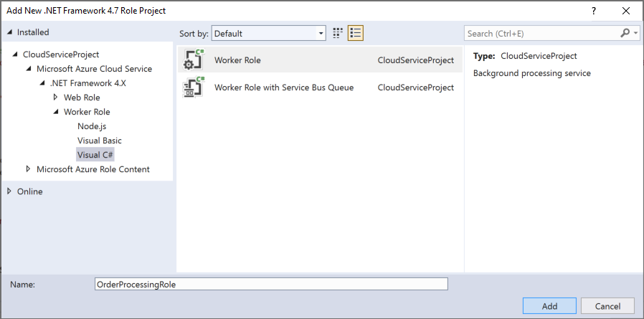Viewport: 644px width, 319px height.
Task: Collapse the Worker Role tree node
Action: coord(56,112)
